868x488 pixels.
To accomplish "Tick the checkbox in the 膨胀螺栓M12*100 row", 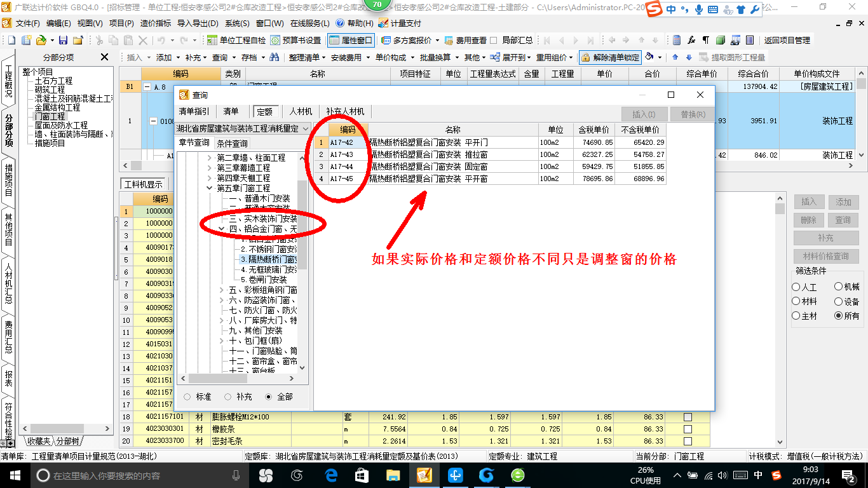I will tap(688, 417).
